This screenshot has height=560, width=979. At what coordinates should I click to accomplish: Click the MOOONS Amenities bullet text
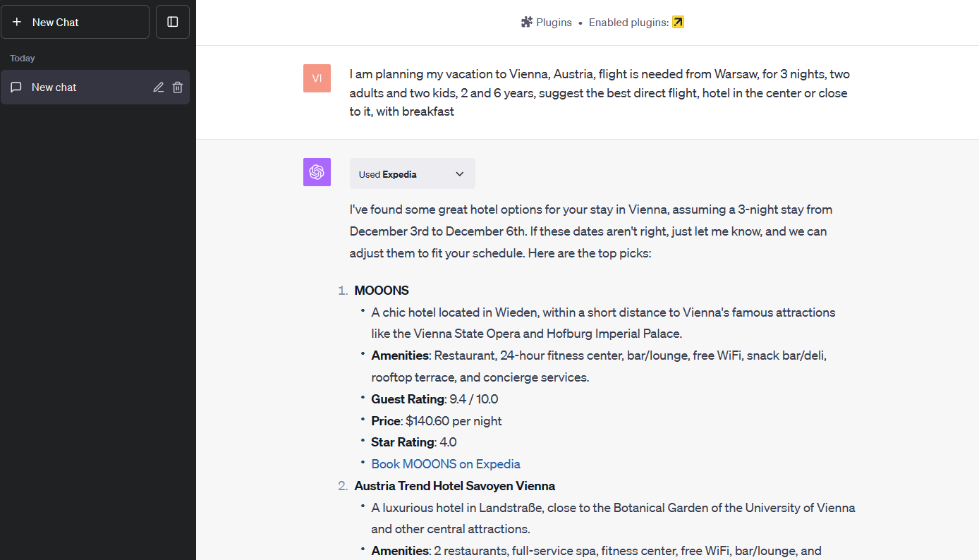[599, 366]
